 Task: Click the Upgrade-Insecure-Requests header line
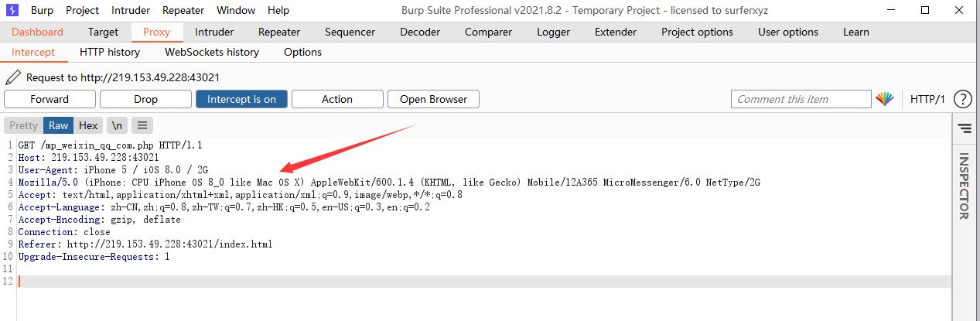pyautogui.click(x=94, y=257)
